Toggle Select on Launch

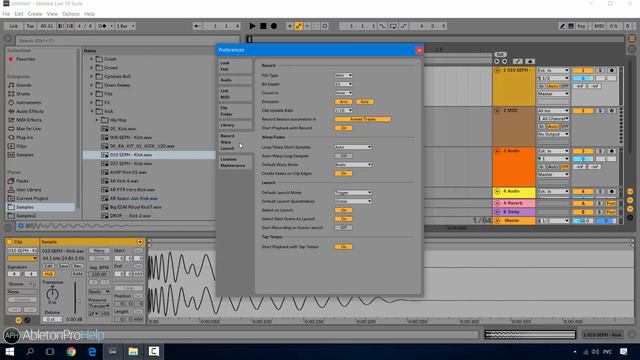(x=343, y=210)
